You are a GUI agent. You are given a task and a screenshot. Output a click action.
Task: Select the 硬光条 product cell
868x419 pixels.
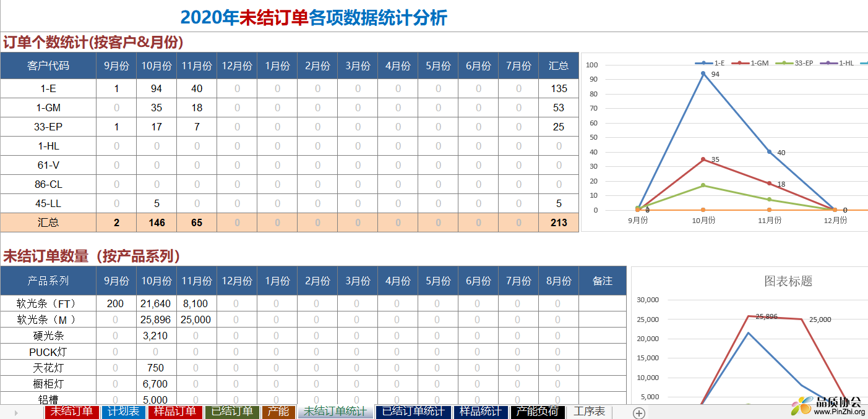pos(48,336)
